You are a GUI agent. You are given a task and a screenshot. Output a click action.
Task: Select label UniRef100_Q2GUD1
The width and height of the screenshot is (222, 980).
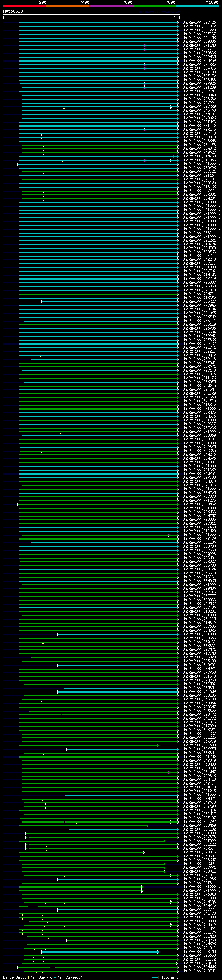click(199, 557)
